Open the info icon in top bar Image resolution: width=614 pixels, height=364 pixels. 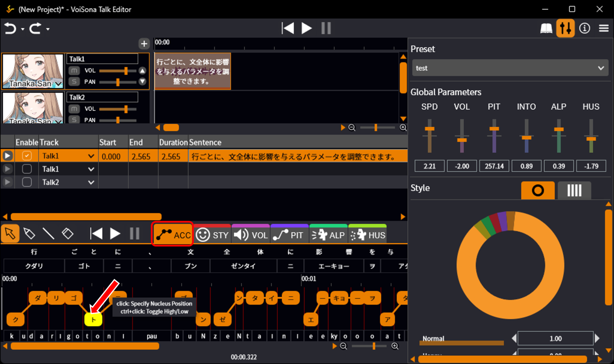584,29
